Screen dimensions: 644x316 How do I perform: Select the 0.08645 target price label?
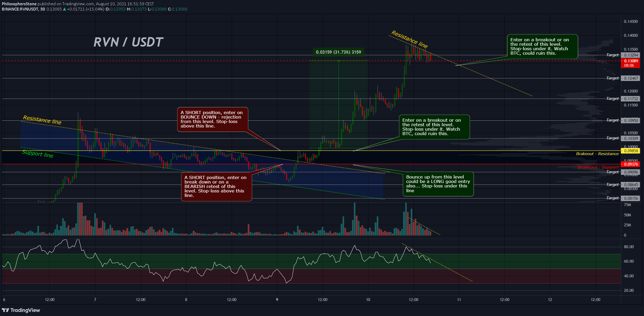pyautogui.click(x=630, y=185)
